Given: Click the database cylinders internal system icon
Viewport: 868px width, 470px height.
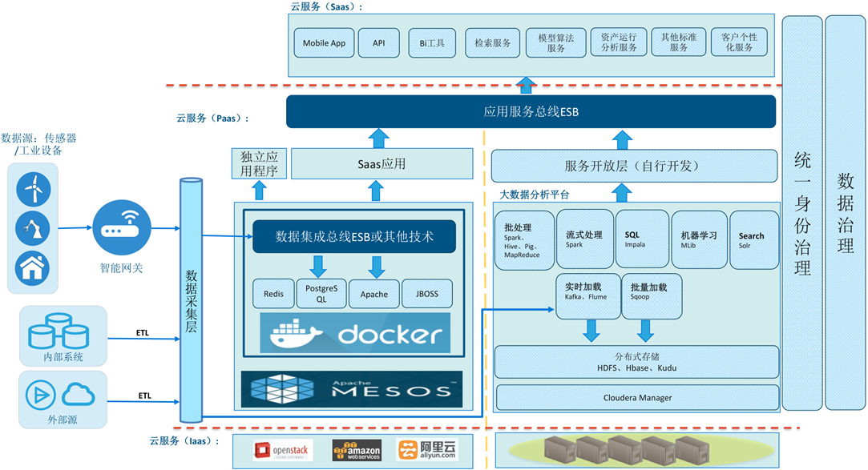Looking at the screenshot, I should [x=59, y=331].
